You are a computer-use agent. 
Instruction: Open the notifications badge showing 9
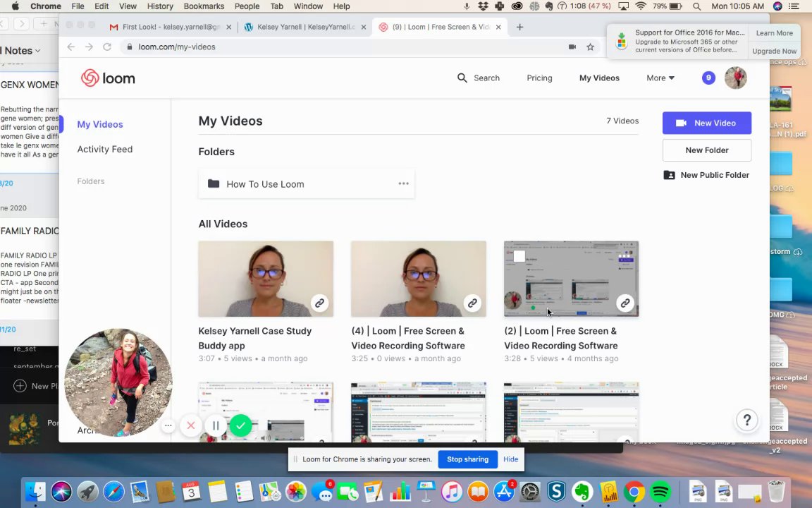pos(708,78)
